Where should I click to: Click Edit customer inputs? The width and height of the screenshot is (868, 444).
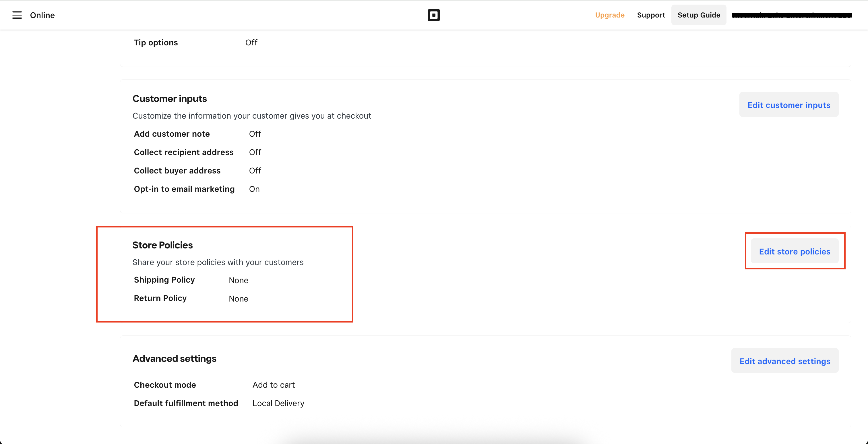click(x=789, y=105)
